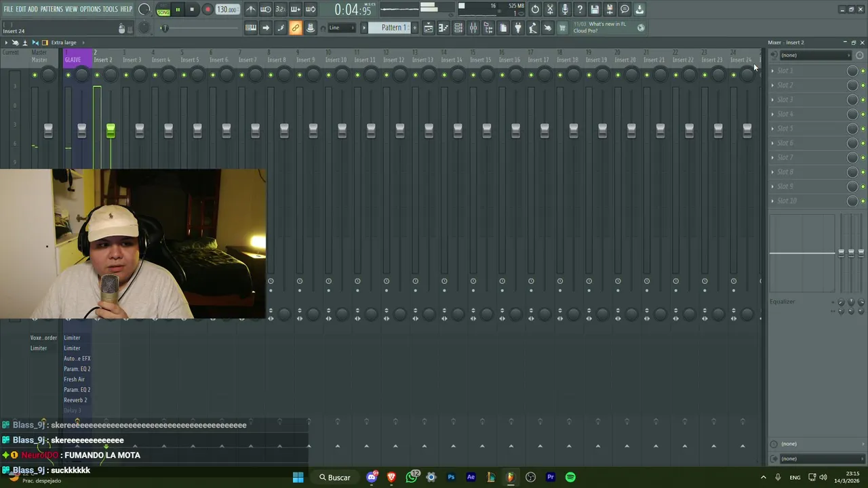Save project with the floppy disk icon
Image resolution: width=868 pixels, height=488 pixels.
coord(595,9)
